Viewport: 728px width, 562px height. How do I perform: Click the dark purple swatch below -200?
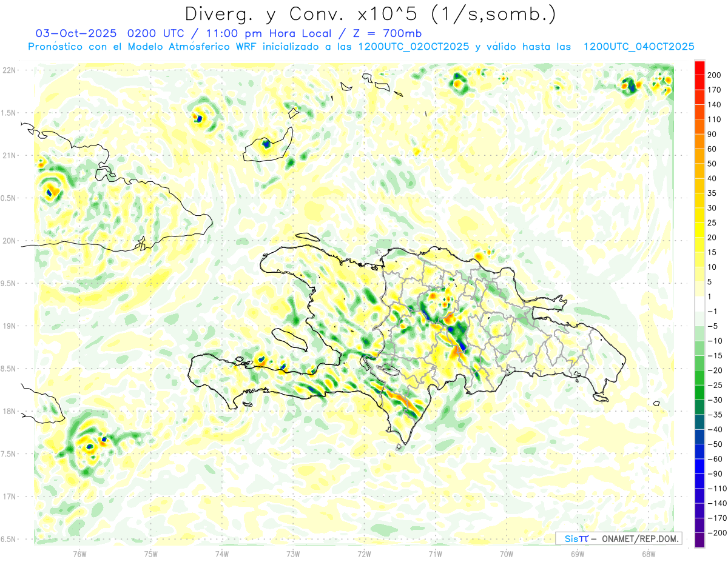click(x=699, y=541)
